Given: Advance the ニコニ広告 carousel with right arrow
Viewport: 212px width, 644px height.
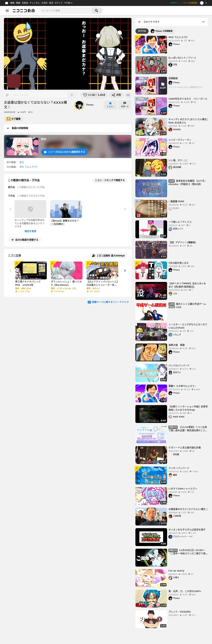Looking at the screenshot, I should click(x=125, y=271).
